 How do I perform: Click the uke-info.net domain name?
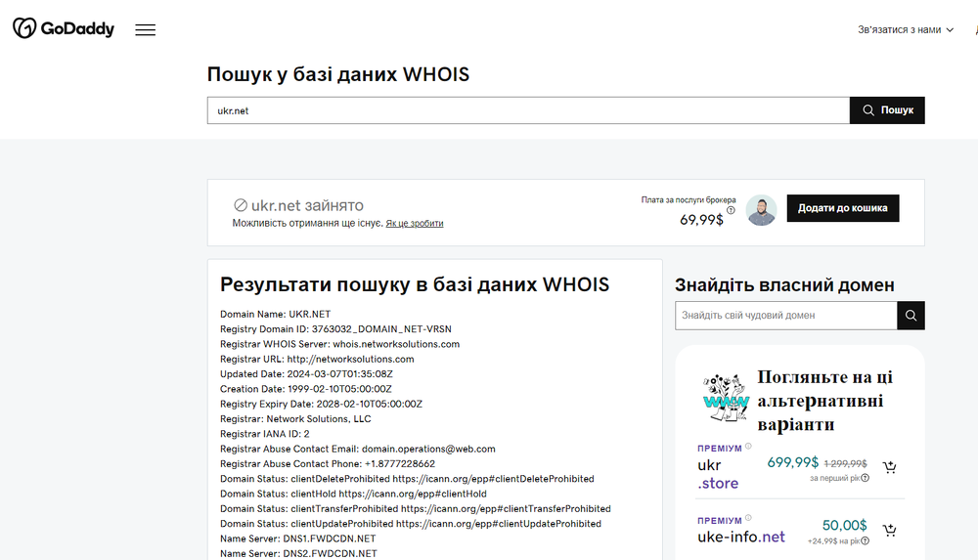click(x=741, y=537)
